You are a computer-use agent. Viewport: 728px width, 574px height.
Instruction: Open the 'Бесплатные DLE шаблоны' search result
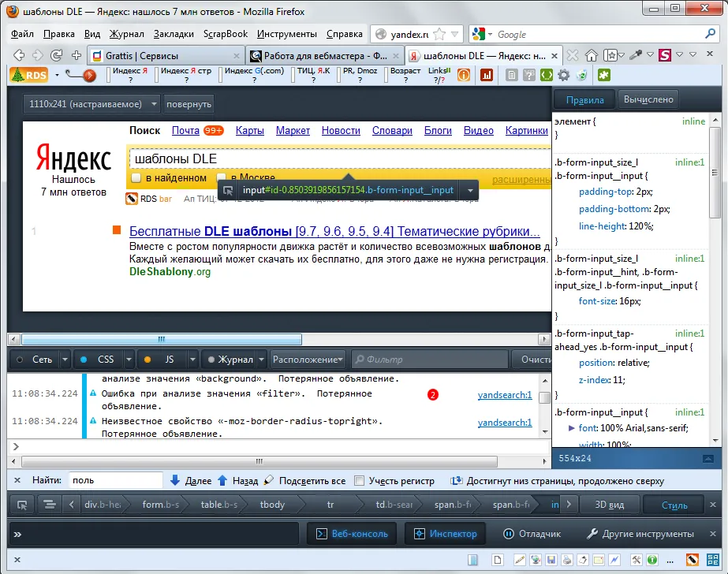(x=334, y=231)
